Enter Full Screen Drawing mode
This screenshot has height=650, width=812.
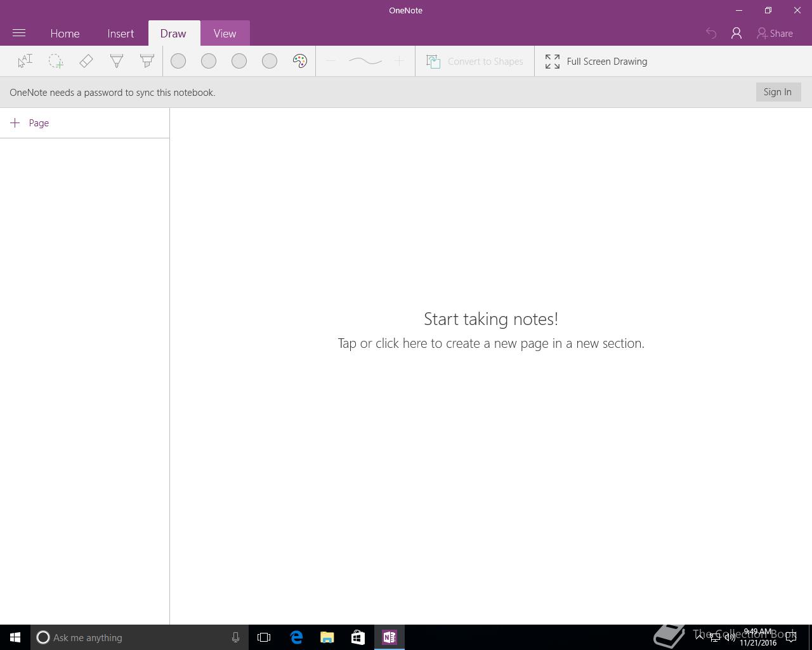coord(596,61)
